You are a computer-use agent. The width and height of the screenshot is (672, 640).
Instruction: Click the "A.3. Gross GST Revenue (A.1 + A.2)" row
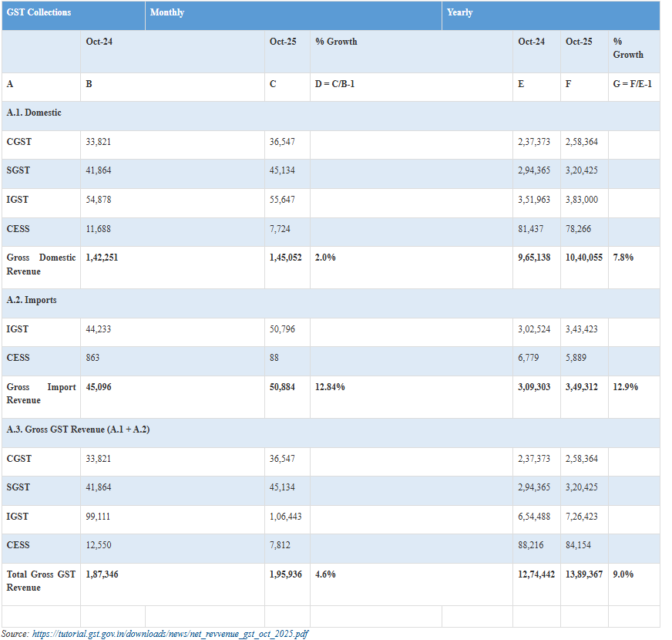(x=78, y=429)
